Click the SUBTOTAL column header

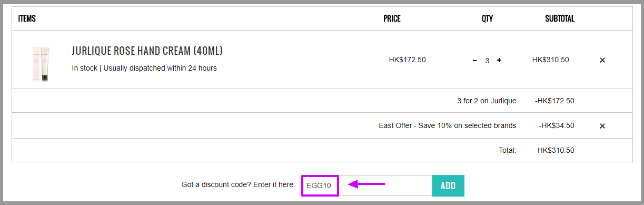point(560,18)
